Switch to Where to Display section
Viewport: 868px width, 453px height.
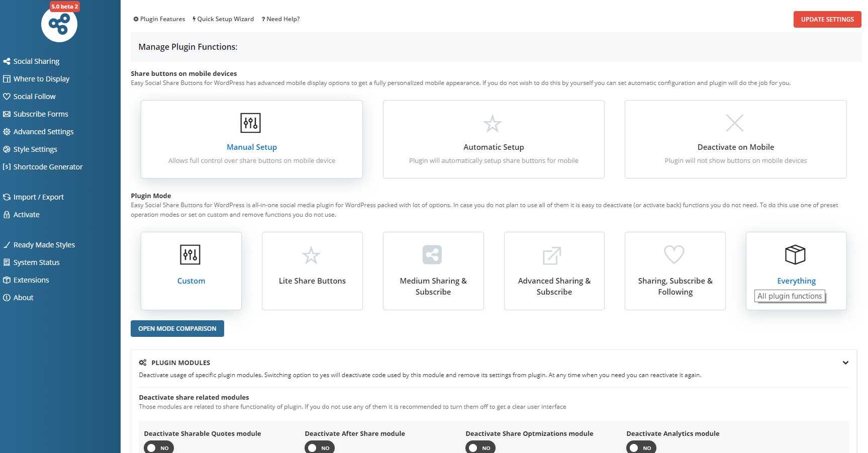pyautogui.click(x=42, y=78)
